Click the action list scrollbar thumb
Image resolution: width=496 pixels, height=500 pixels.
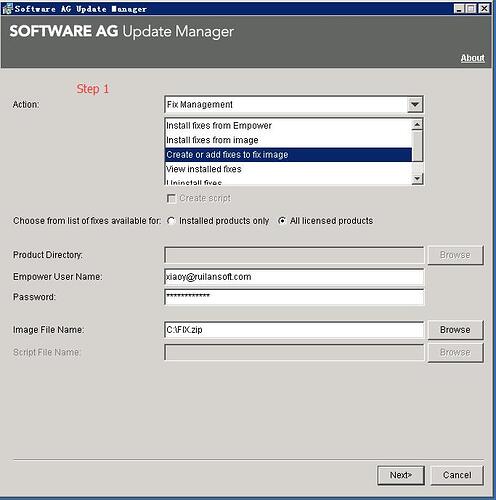point(417,146)
